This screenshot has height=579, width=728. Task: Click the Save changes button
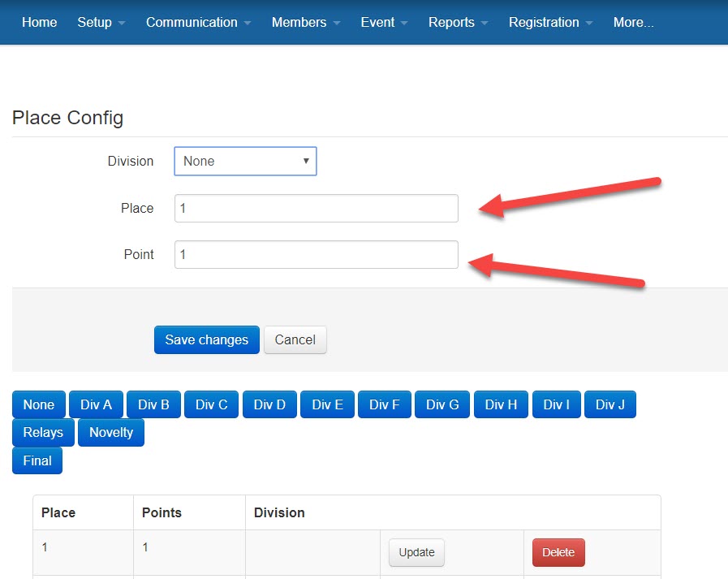point(207,339)
